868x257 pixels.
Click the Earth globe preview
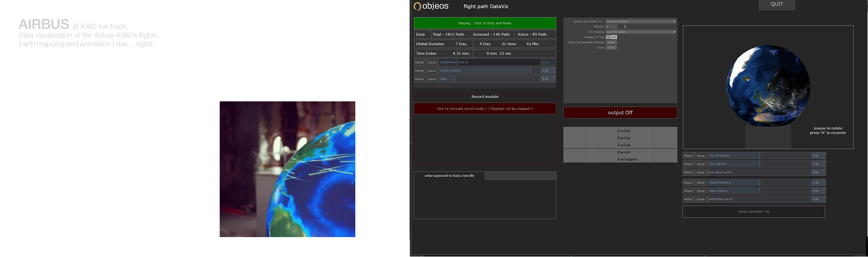(x=768, y=85)
